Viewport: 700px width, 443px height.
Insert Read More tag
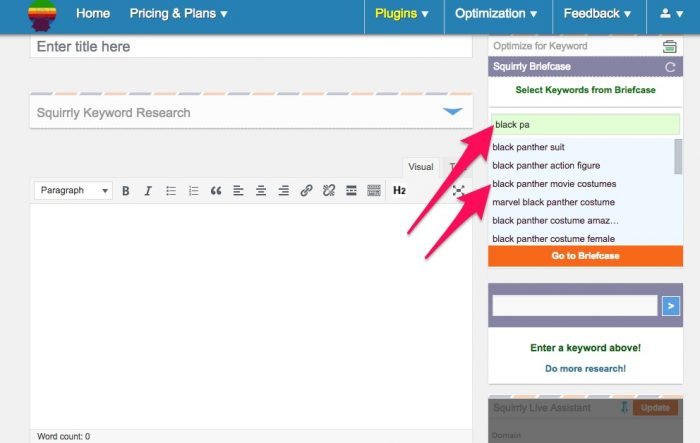[x=351, y=191]
